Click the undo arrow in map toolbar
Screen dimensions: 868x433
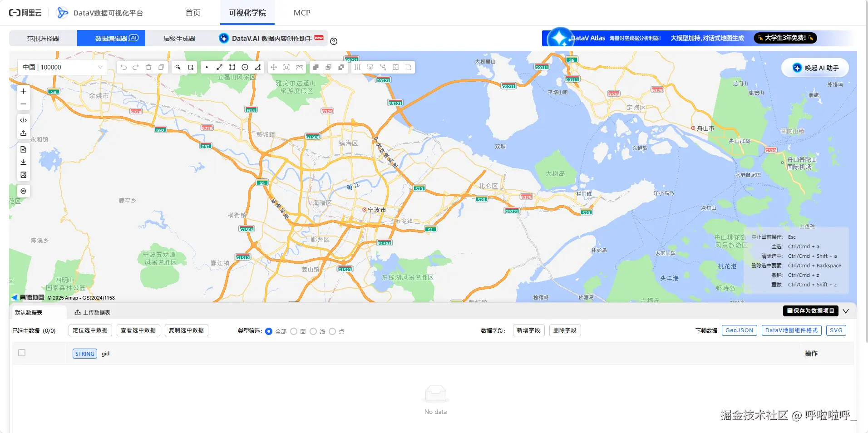tap(123, 67)
